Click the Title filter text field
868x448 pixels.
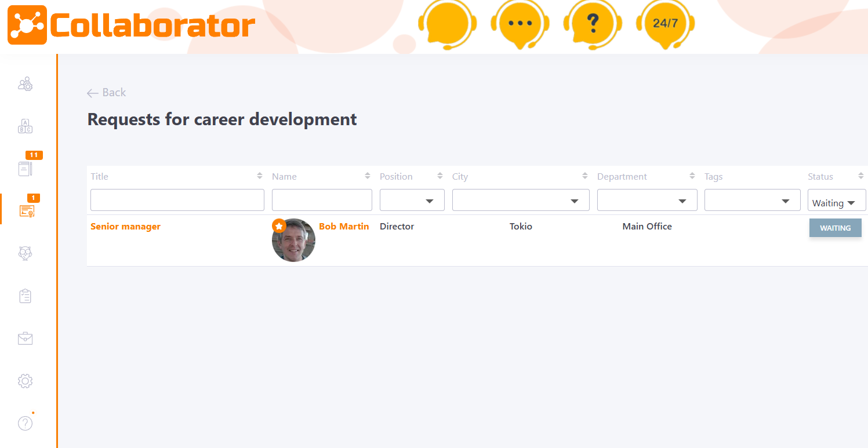[177, 200]
